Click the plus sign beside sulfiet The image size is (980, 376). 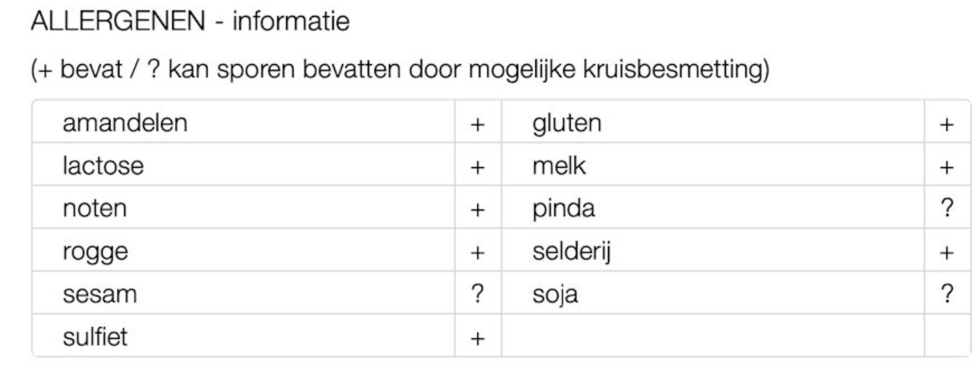[x=477, y=338]
